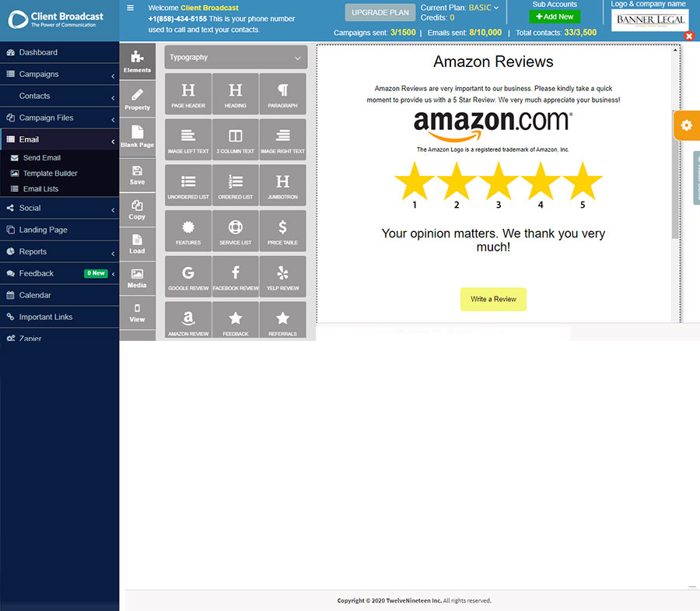The height and width of the screenshot is (611, 700).
Task: Insert a Paragraph element
Action: point(282,94)
